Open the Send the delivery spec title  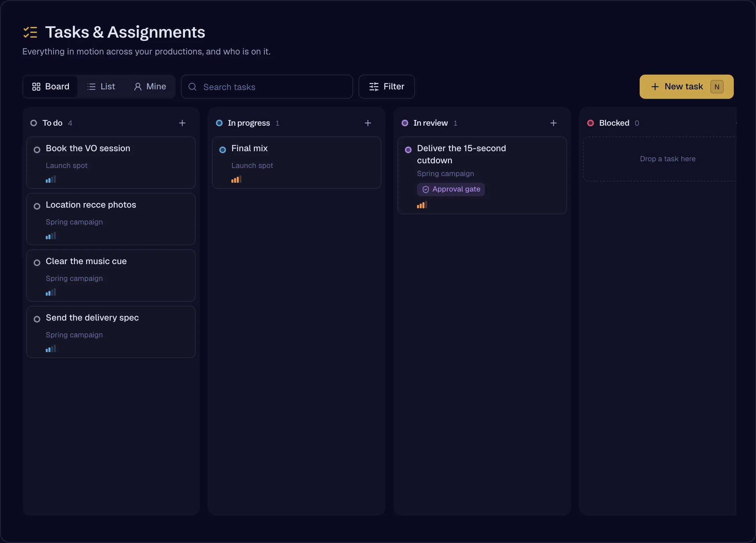coord(92,318)
